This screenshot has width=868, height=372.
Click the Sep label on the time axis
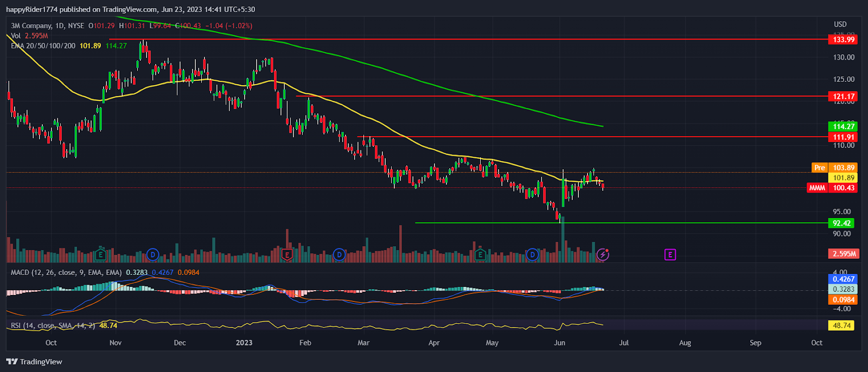point(755,343)
